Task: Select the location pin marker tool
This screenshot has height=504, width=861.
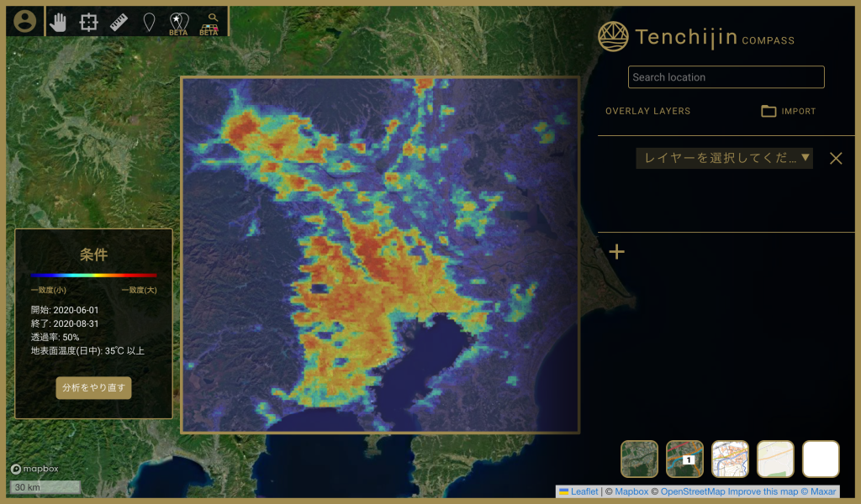Action: [148, 23]
